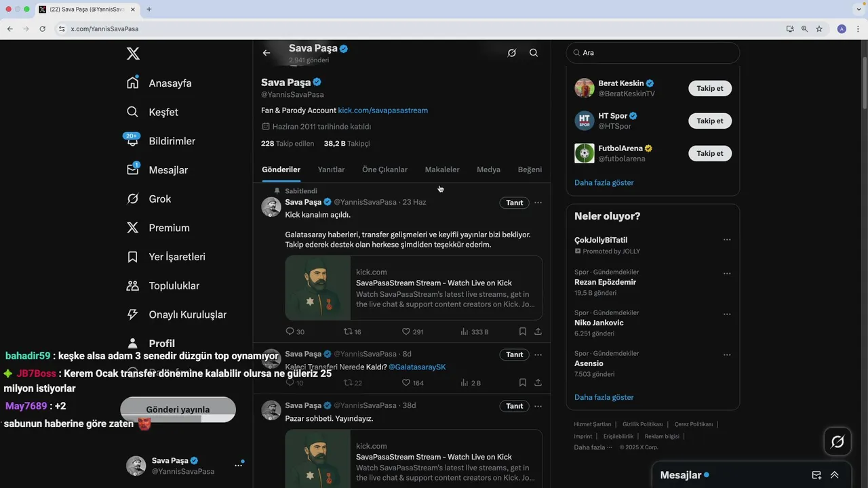Click search icon in profile header

(x=534, y=53)
